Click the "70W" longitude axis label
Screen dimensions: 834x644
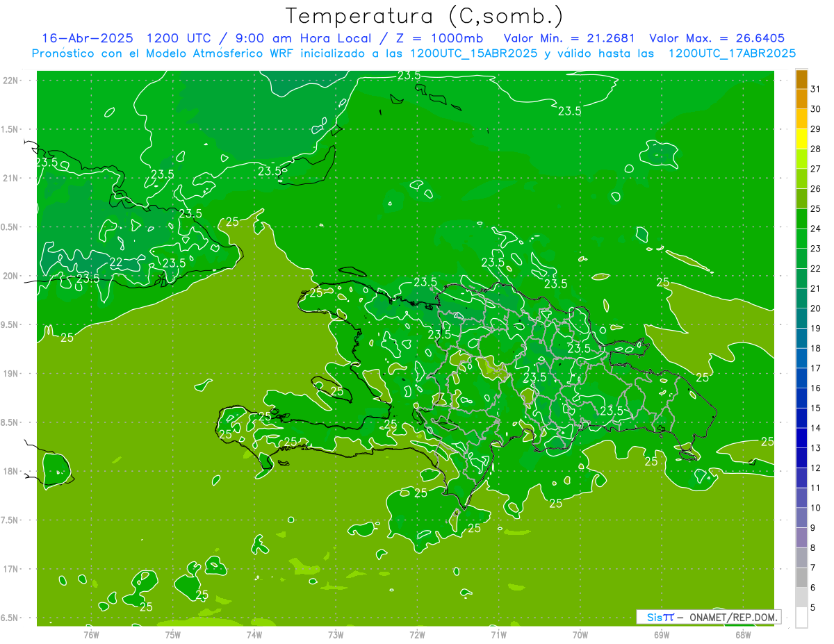[580, 634]
